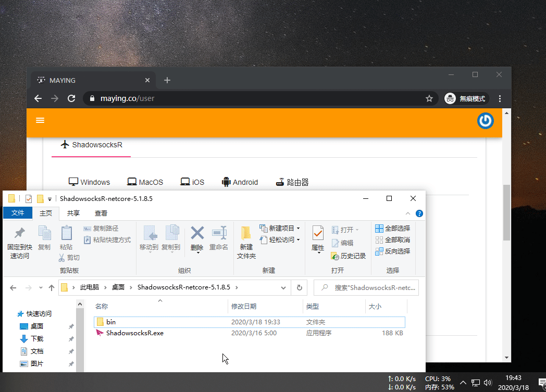Image resolution: width=546 pixels, height=392 pixels.
Task: Open Chrome's three-dot menu
Action: 500,98
